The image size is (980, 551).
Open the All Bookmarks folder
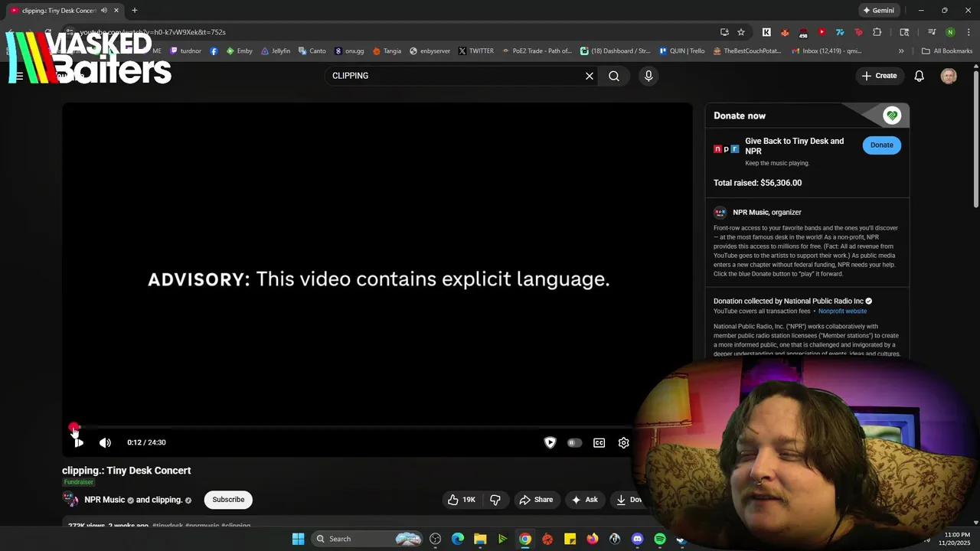[947, 51]
